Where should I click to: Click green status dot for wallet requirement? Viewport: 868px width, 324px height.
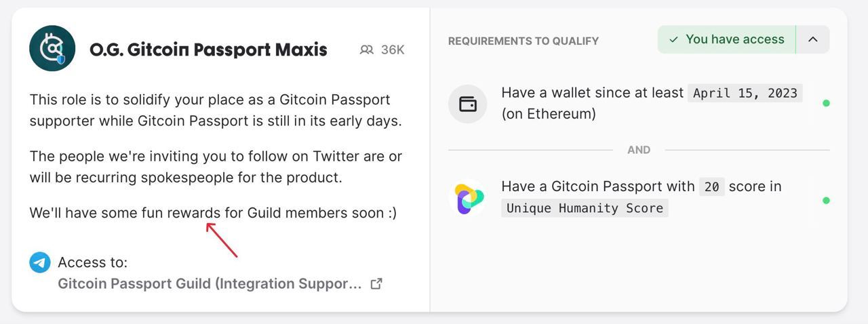[826, 104]
